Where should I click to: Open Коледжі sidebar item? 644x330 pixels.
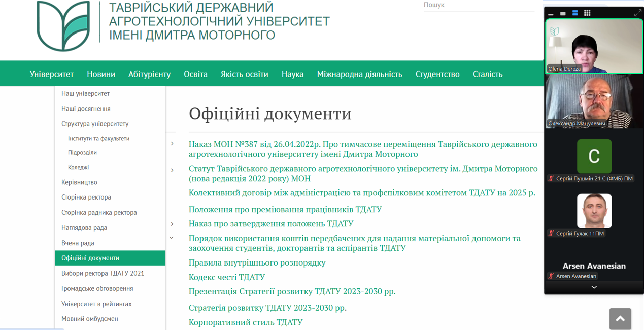point(78,167)
